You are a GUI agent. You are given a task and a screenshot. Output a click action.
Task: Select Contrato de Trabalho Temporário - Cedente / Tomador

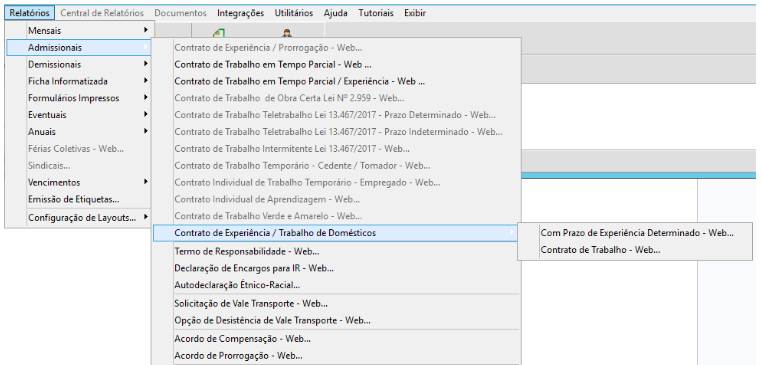[336, 166]
